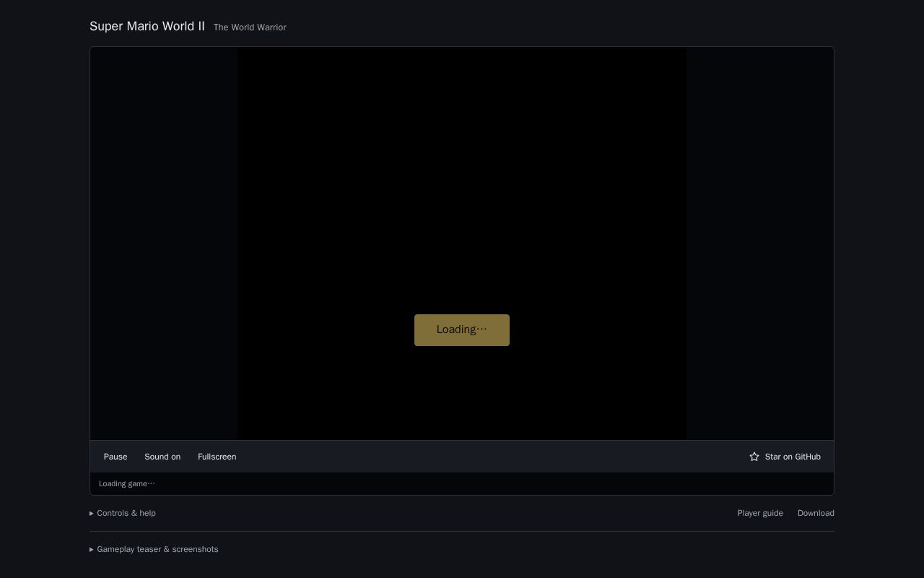Screen dimensions: 924x578
Task: Click the Super Mario World II title
Action: [147, 26]
